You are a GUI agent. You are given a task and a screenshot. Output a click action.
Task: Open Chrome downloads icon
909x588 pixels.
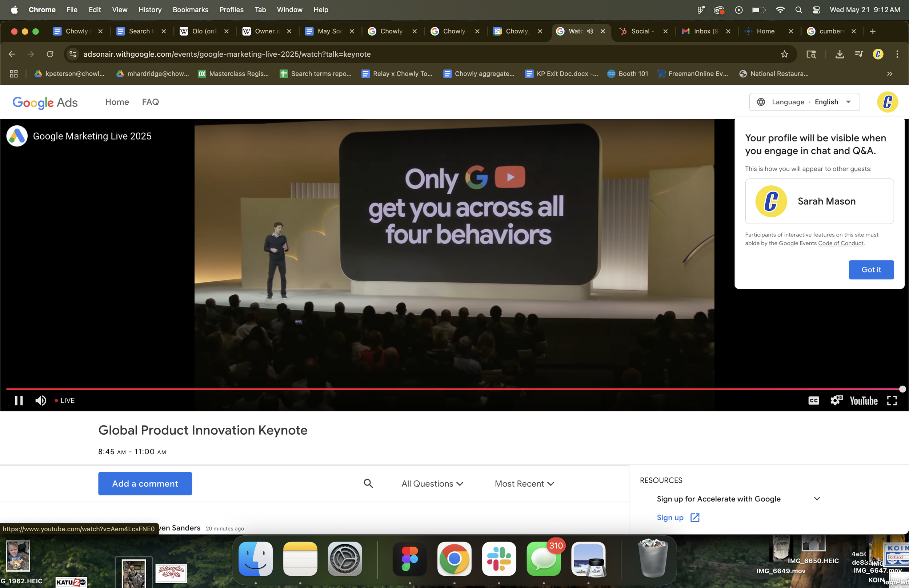(840, 54)
